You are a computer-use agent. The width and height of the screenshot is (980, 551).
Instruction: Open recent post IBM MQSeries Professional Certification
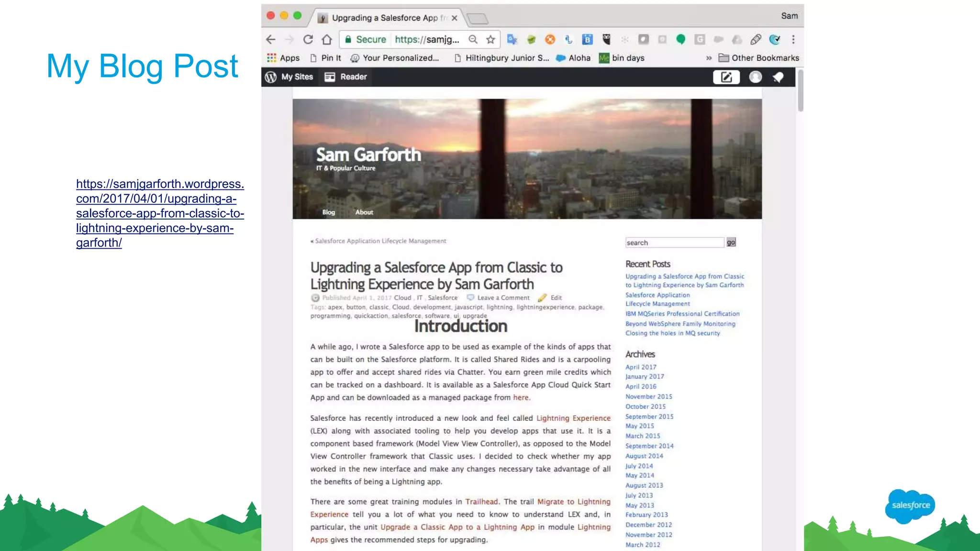682,314
